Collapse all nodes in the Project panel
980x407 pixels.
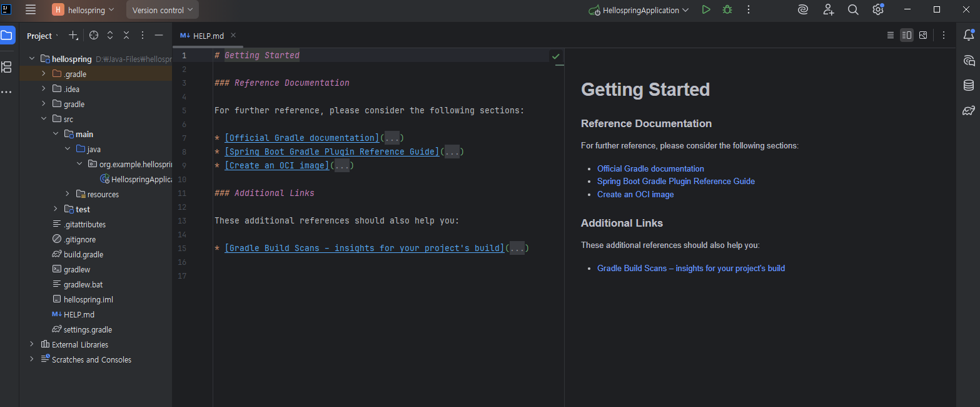(126, 36)
